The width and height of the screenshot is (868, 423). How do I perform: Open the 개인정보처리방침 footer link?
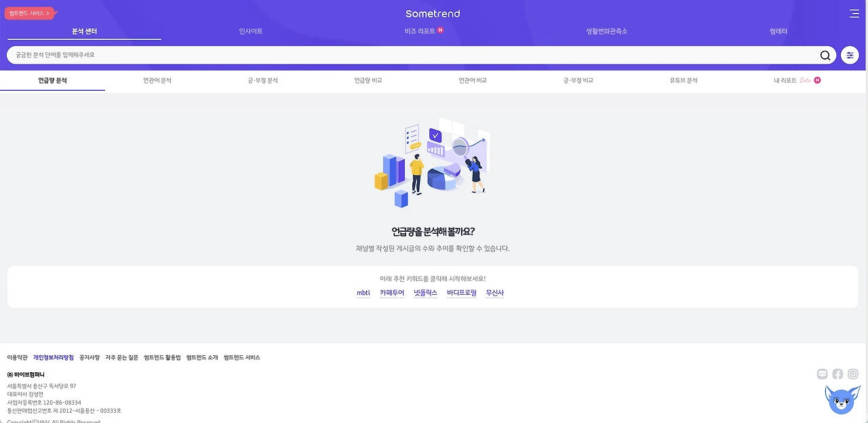pyautogui.click(x=52, y=357)
